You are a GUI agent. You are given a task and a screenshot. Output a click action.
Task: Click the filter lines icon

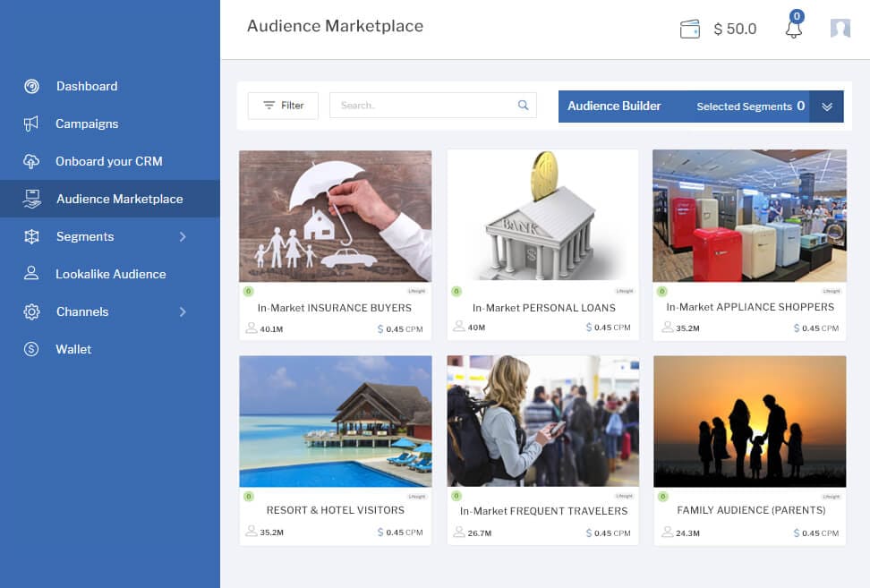click(x=269, y=105)
